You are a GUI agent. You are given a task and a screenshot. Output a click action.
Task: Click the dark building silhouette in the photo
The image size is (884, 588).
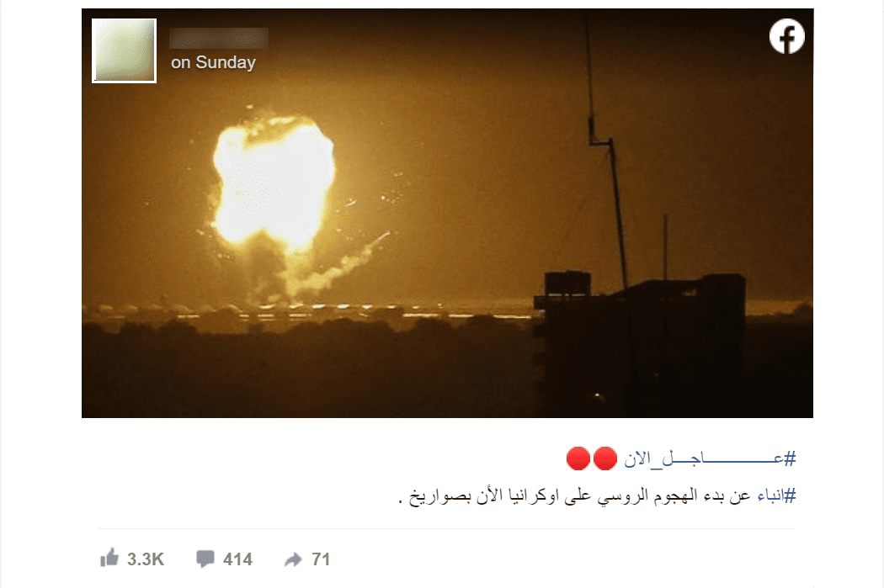tap(640, 343)
